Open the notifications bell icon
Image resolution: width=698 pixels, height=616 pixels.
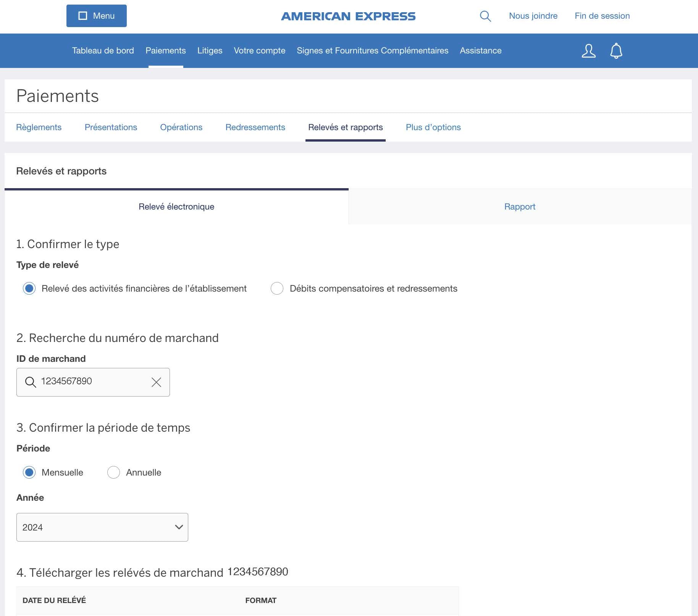click(616, 50)
